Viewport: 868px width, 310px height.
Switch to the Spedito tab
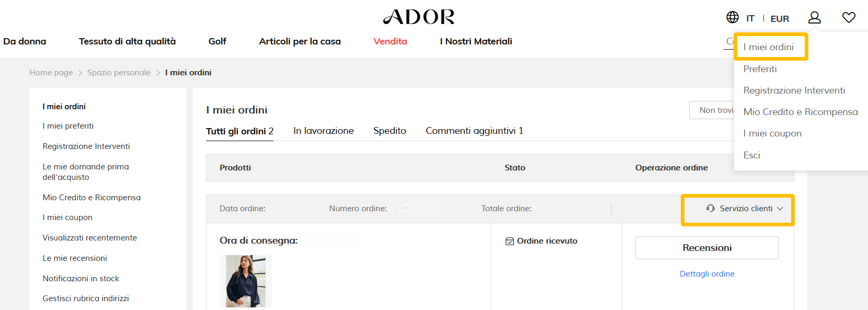390,131
